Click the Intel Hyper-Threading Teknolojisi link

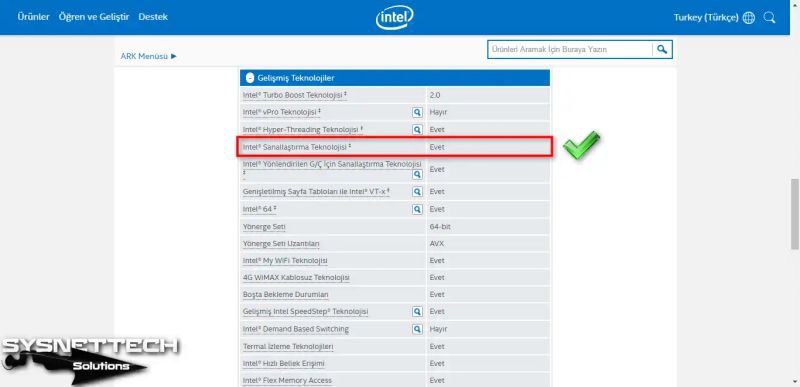click(303, 130)
